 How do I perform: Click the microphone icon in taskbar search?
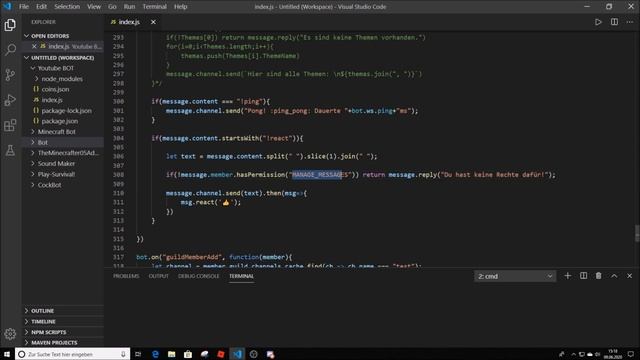tap(123, 354)
